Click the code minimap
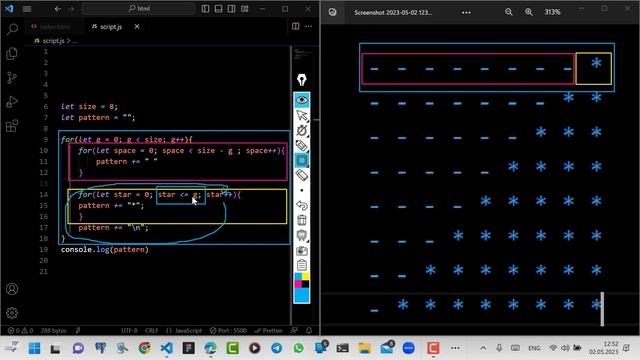The image size is (640, 360). coord(302,54)
